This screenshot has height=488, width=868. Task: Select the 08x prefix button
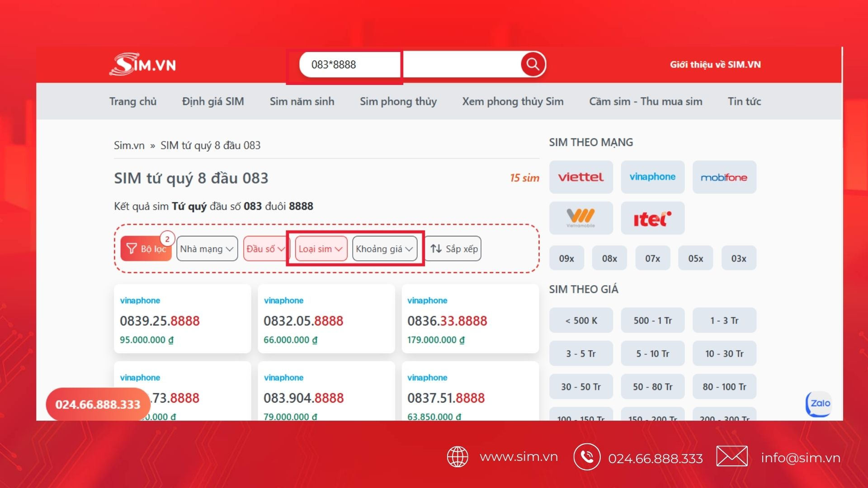coord(609,258)
